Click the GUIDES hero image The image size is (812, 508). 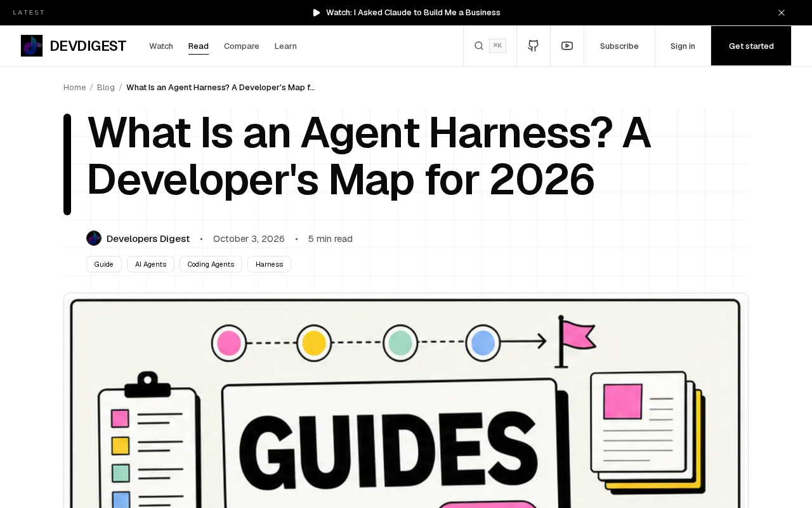tap(406, 401)
